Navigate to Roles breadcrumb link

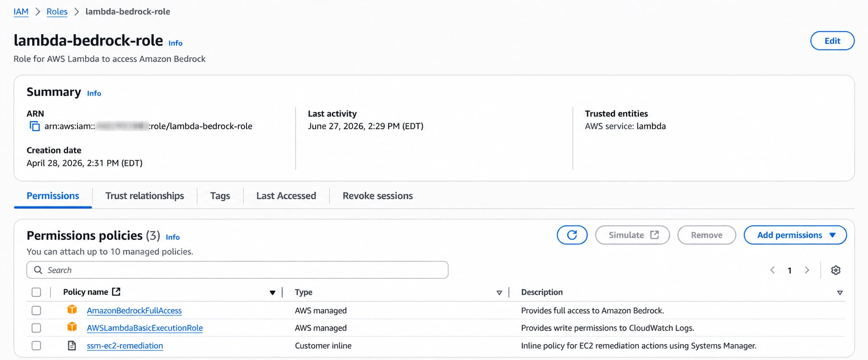[57, 12]
